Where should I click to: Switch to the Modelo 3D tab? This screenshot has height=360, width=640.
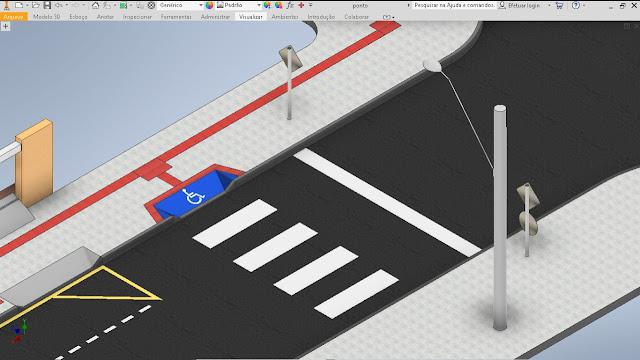click(47, 17)
